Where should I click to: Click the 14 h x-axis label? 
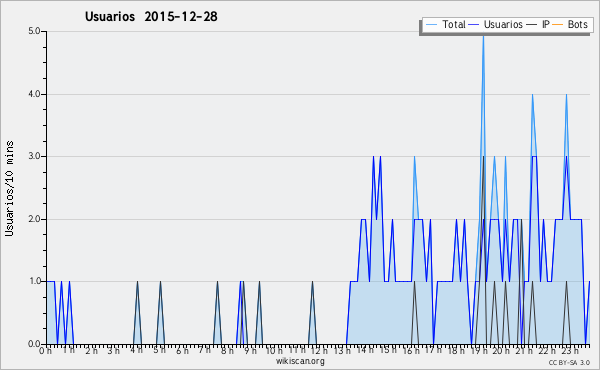[x=365, y=350]
